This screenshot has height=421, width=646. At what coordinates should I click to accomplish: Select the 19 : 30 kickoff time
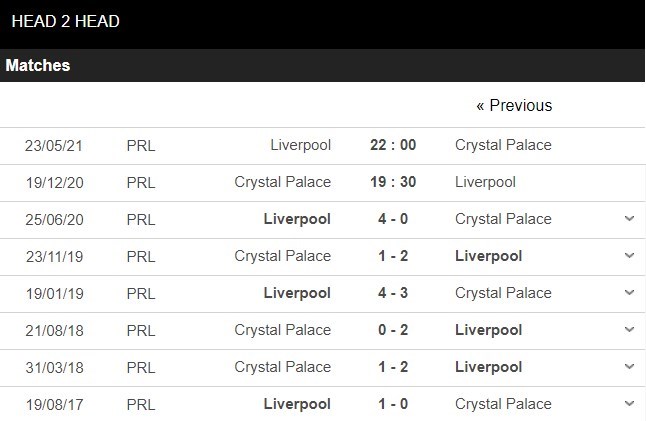[x=393, y=182]
